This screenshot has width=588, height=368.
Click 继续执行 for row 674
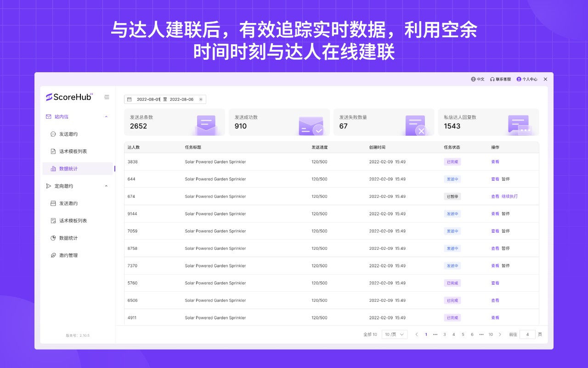click(509, 196)
